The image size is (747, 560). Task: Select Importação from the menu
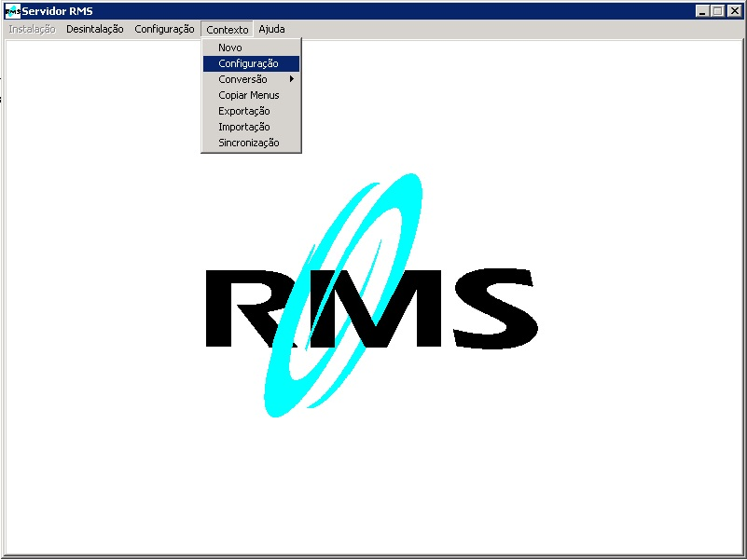[x=251, y=127]
